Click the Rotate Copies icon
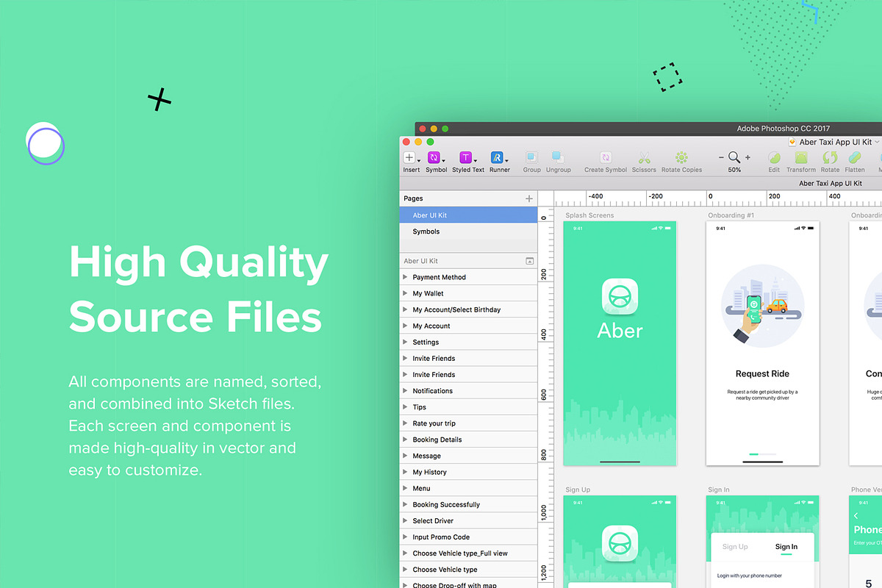This screenshot has width=882, height=588. (x=681, y=157)
